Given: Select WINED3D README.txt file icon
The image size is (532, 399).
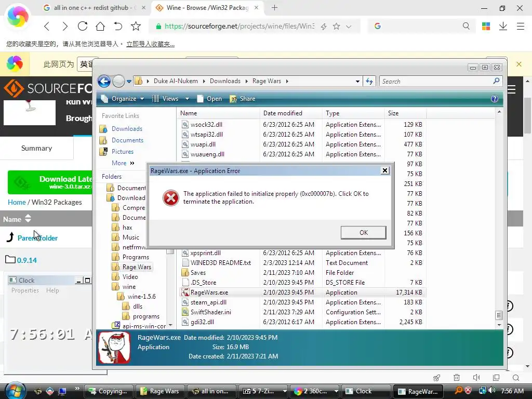Looking at the screenshot, I should click(x=185, y=262).
